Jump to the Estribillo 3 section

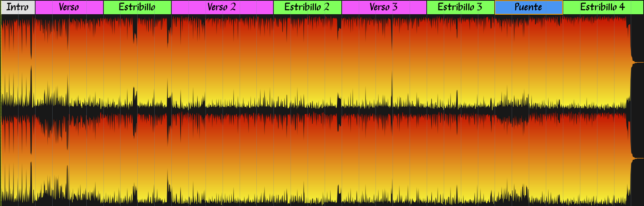click(461, 7)
